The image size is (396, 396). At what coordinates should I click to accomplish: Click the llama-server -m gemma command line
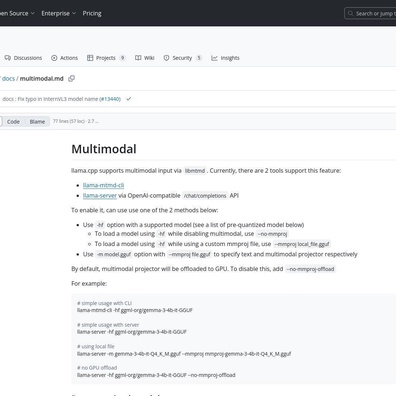click(x=184, y=354)
